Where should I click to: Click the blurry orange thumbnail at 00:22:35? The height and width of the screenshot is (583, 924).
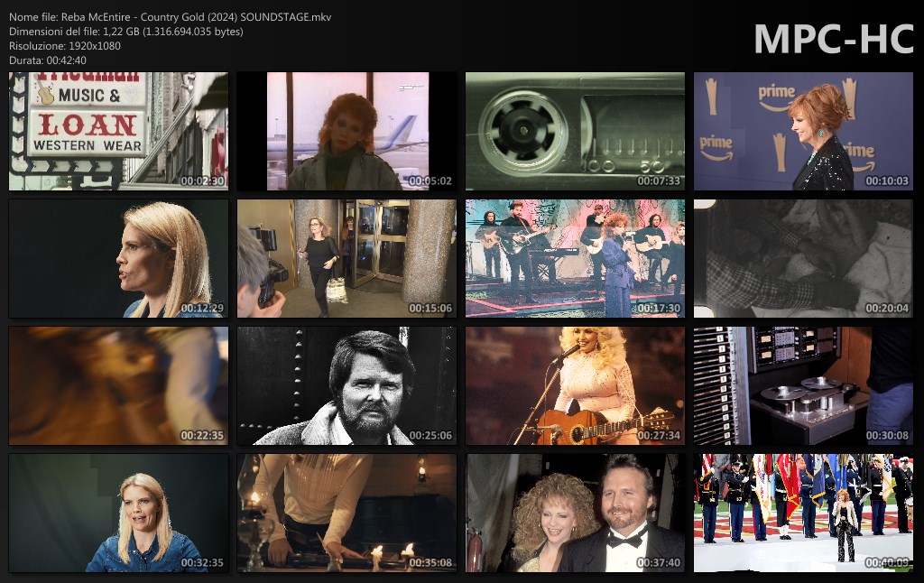118,386
